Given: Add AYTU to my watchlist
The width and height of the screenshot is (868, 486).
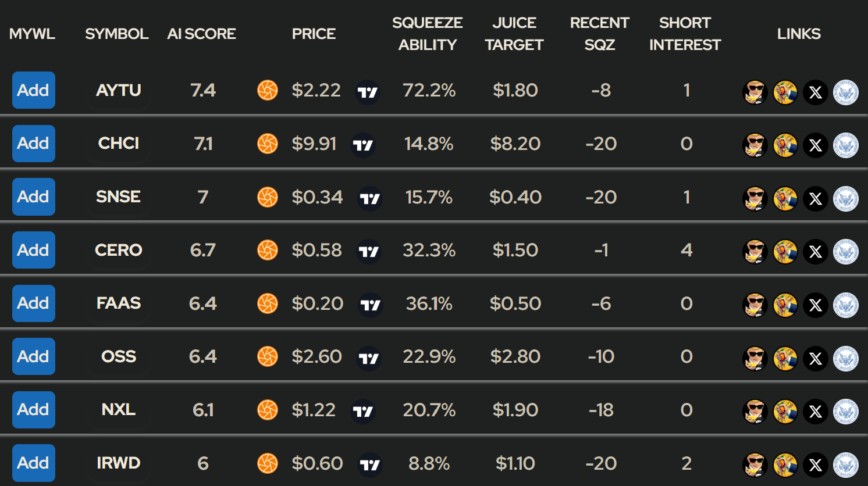Looking at the screenshot, I should (x=34, y=90).
